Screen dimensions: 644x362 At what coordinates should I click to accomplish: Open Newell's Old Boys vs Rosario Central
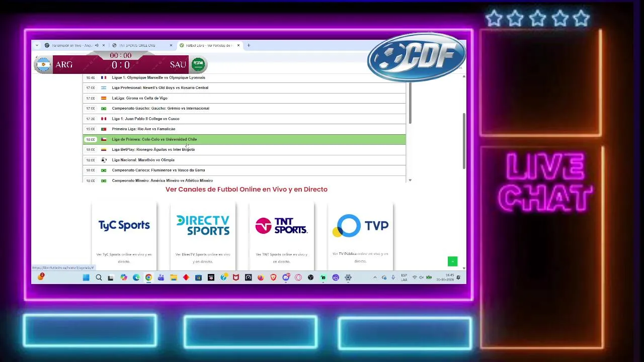[244, 87]
